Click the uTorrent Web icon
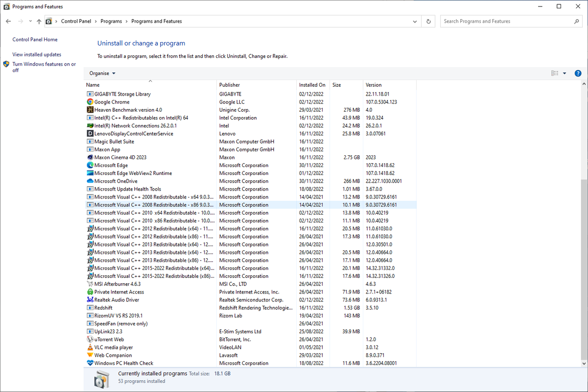This screenshot has width=588, height=392. [x=90, y=340]
